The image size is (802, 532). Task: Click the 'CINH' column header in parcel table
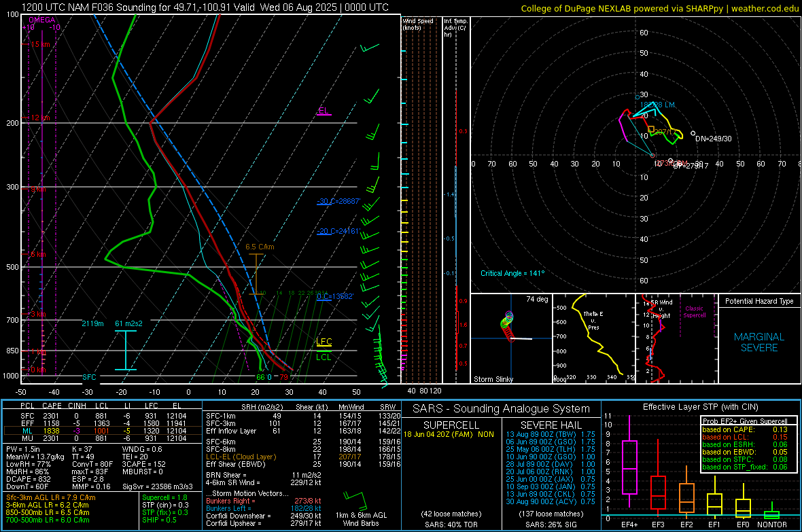pos(77,406)
